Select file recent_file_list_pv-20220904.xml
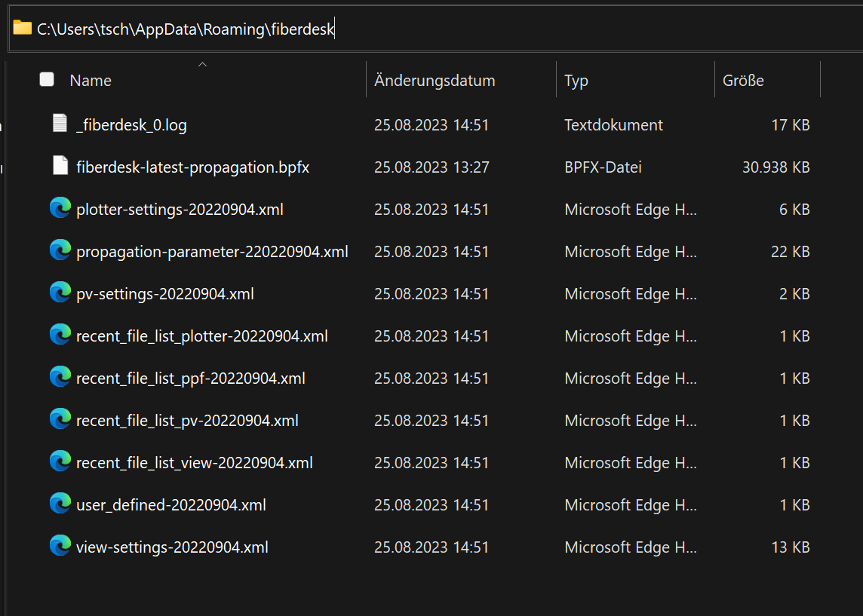863x616 pixels. click(187, 421)
